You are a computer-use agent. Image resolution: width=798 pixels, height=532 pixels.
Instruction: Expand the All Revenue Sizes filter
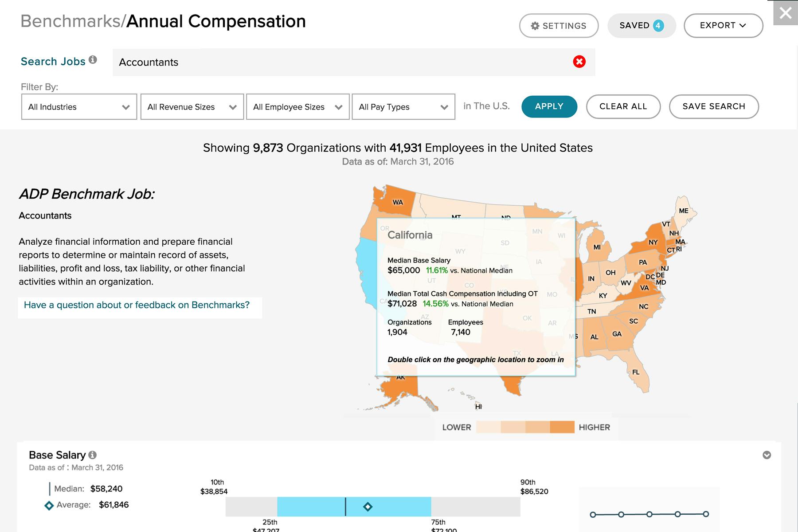coord(192,107)
